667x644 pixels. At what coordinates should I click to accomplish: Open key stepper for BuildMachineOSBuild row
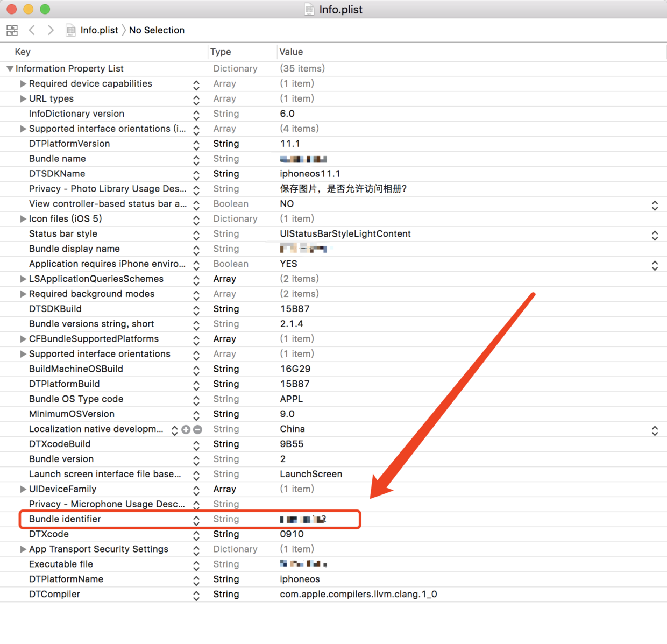pyautogui.click(x=196, y=371)
